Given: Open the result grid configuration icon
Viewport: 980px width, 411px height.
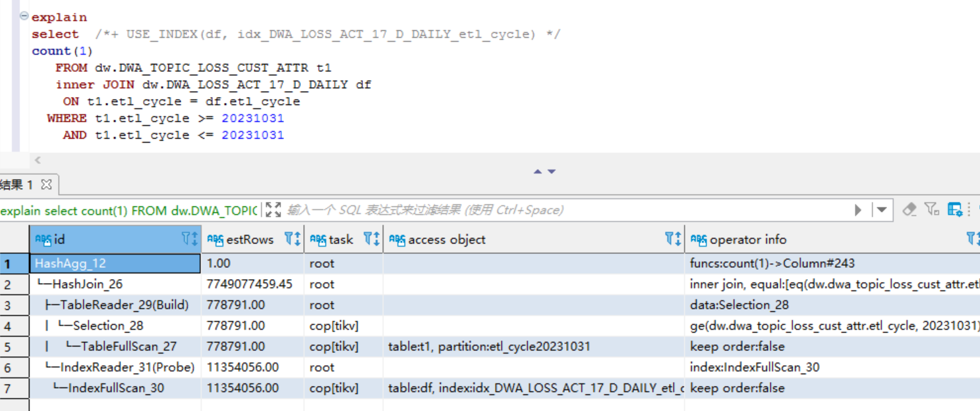Looking at the screenshot, I should (955, 210).
